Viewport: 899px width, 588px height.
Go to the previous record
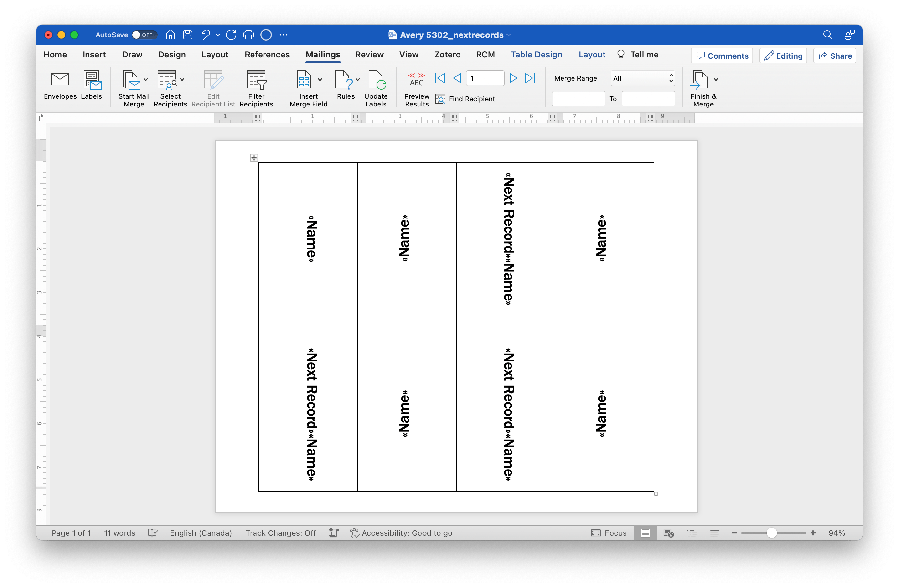pos(457,78)
